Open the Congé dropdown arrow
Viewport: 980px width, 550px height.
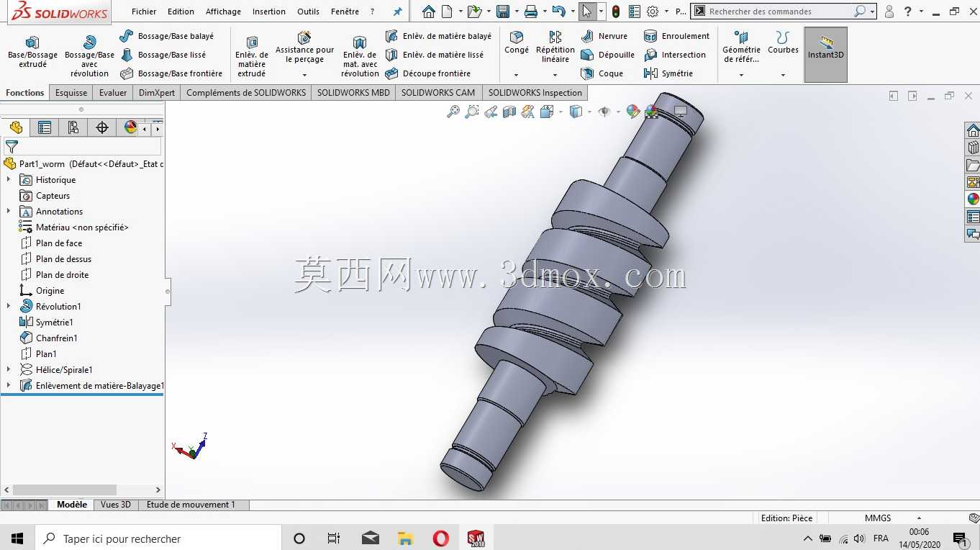[x=516, y=75]
